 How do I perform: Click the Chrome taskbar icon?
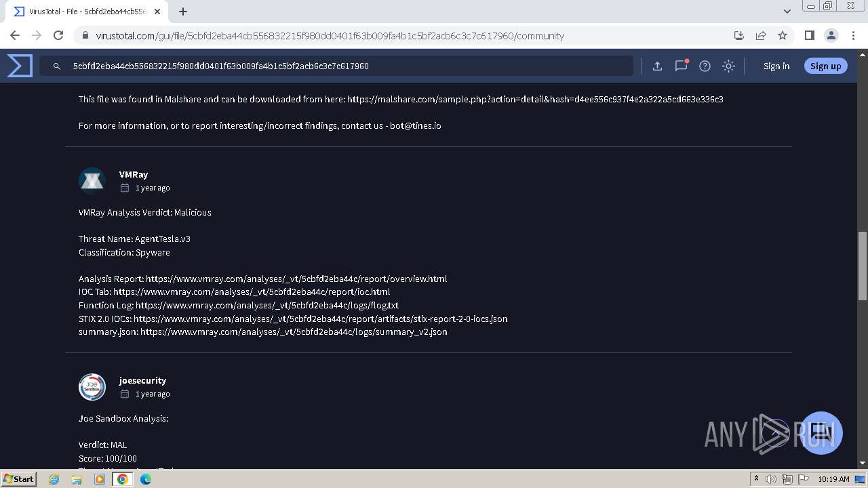(x=123, y=479)
